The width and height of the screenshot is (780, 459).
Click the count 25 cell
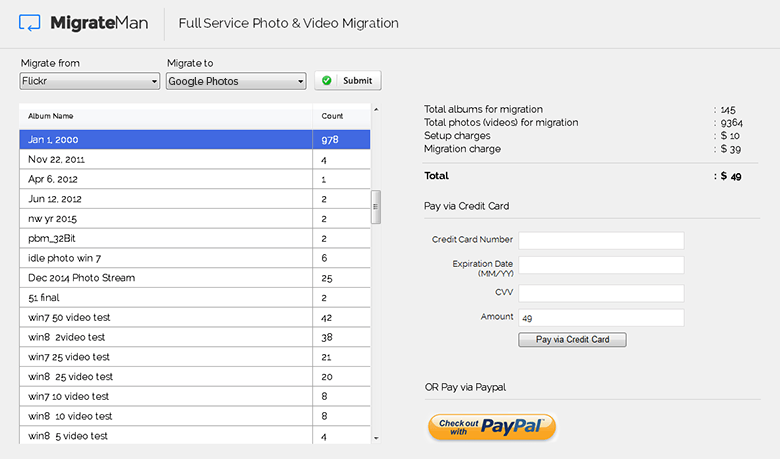click(x=341, y=278)
